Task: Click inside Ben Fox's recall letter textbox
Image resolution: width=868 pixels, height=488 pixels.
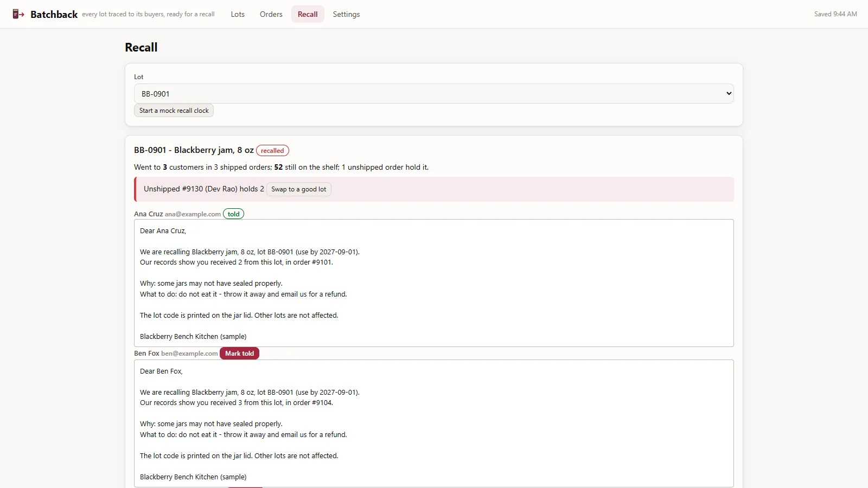Action: tap(434, 423)
